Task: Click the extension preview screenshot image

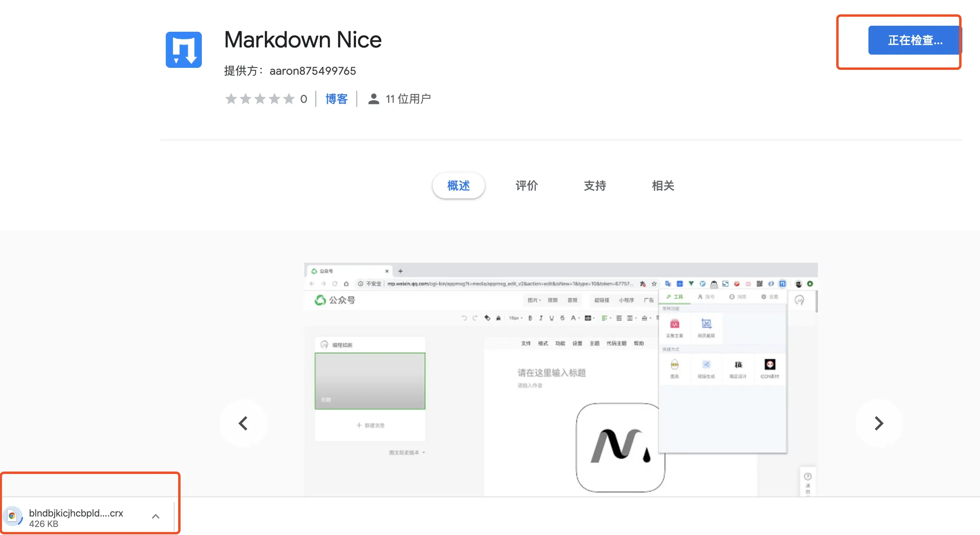Action: (x=561, y=380)
